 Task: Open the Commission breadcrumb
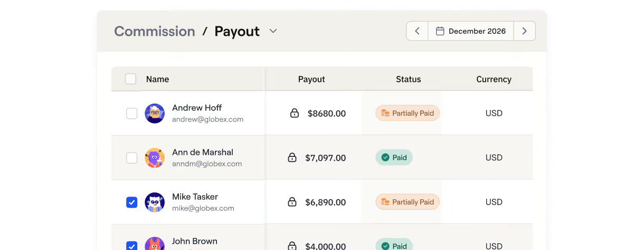155,31
